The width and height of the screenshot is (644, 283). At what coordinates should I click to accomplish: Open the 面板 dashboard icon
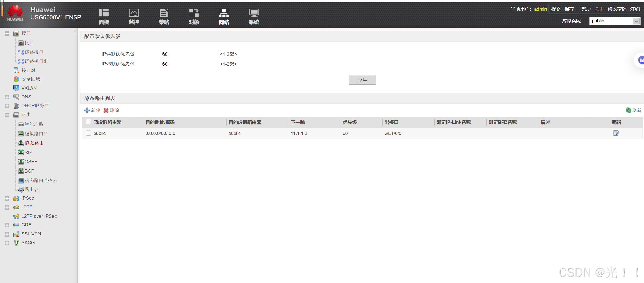104,16
